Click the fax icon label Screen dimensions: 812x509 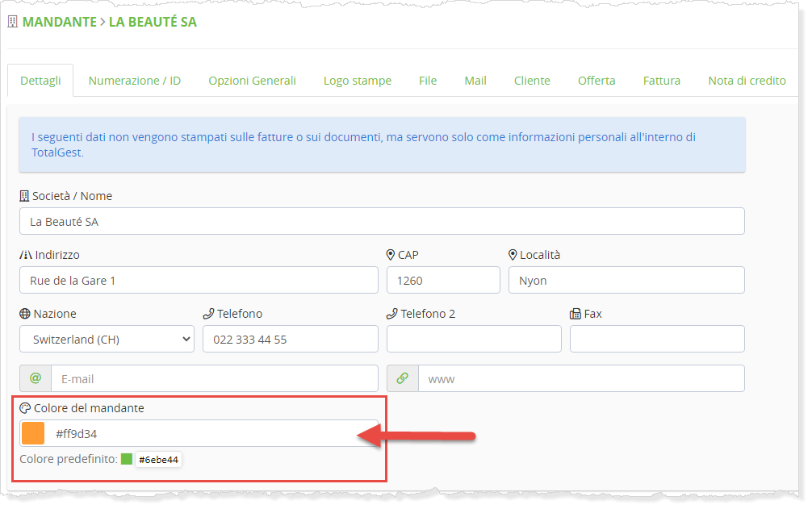pos(576,314)
